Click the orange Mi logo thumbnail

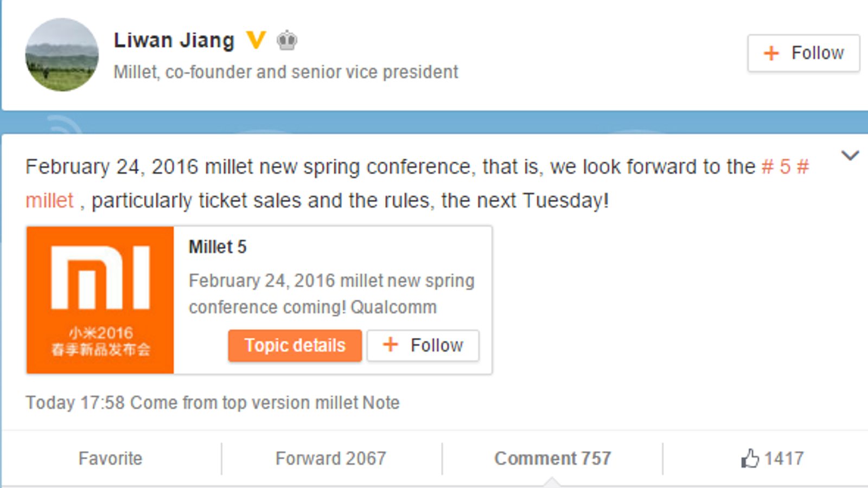click(100, 300)
